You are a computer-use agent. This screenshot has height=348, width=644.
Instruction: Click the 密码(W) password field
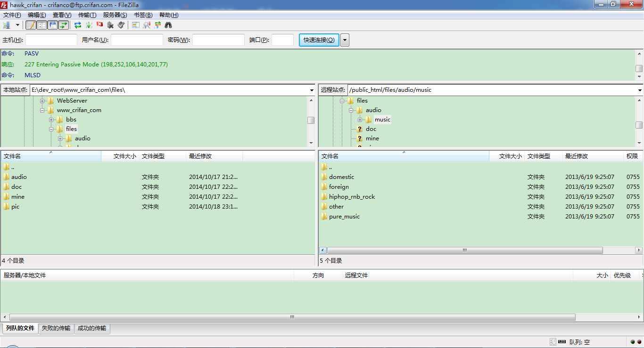[219, 40]
